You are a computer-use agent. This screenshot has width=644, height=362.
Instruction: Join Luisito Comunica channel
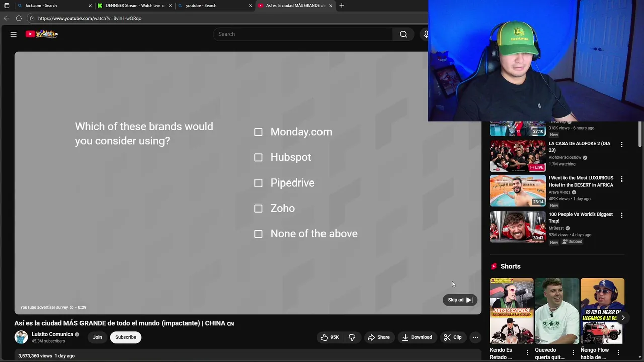tap(97, 337)
